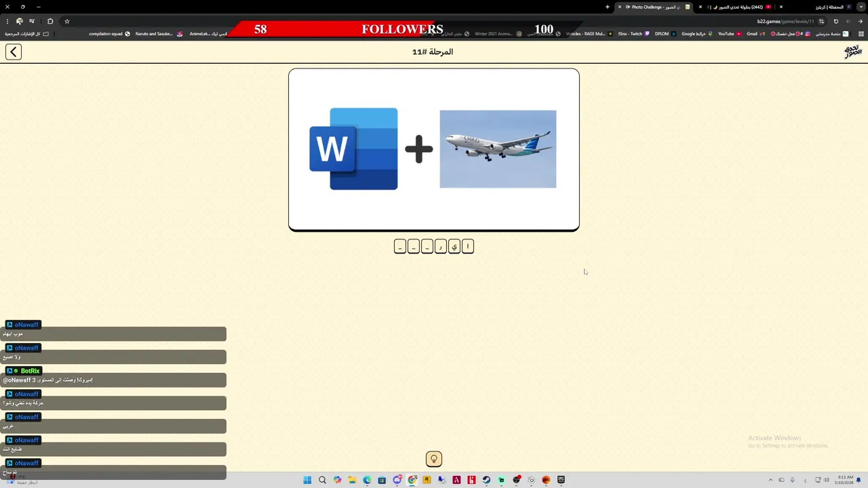Viewport: 868px width, 488px height.
Task: Open the Vehicles - RAGE bookmark
Action: coord(589,34)
